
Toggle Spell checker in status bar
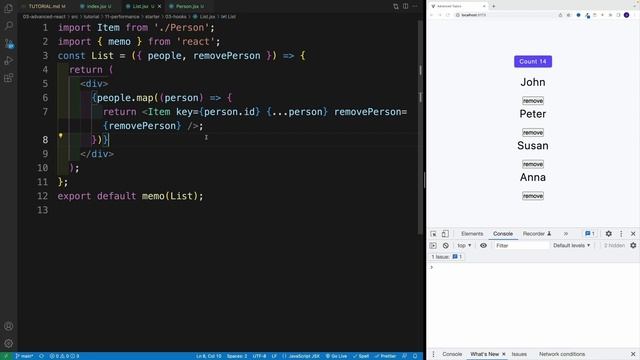pyautogui.click(x=361, y=356)
